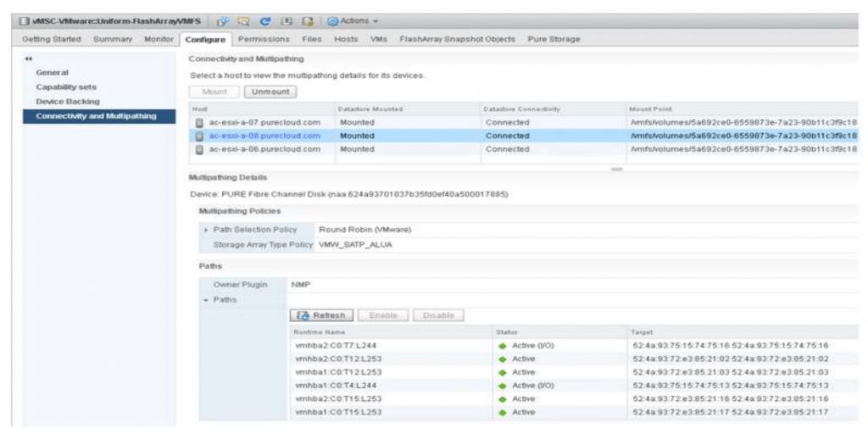Sort paths by Status column header
868x445 pixels.
tap(560, 332)
